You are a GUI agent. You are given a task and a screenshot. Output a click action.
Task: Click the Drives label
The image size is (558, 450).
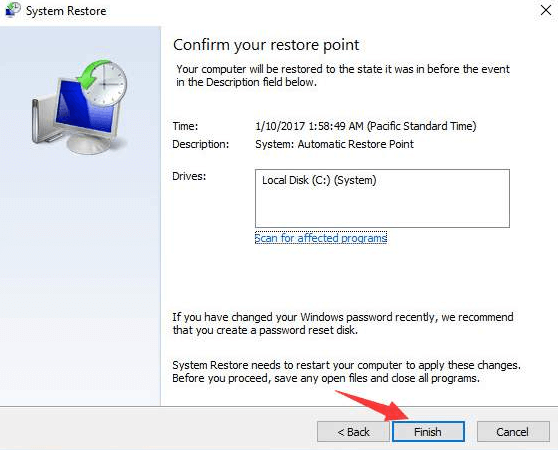coord(189,176)
